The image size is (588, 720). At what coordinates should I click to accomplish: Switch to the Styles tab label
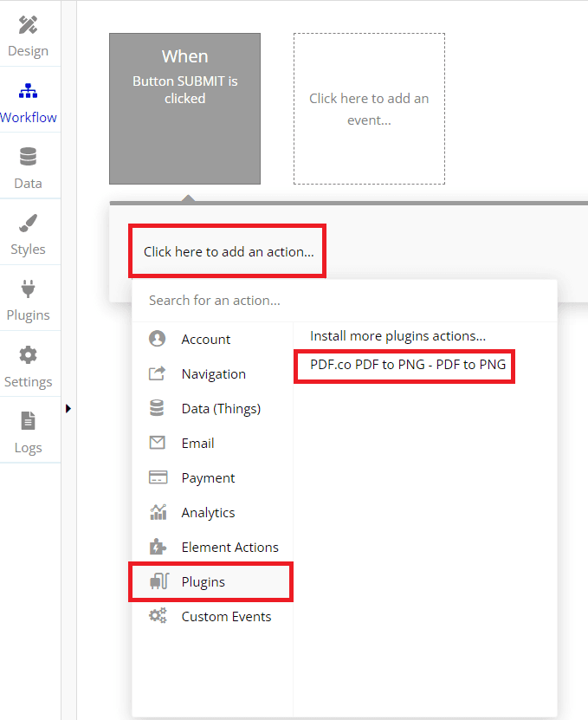pyautogui.click(x=28, y=249)
